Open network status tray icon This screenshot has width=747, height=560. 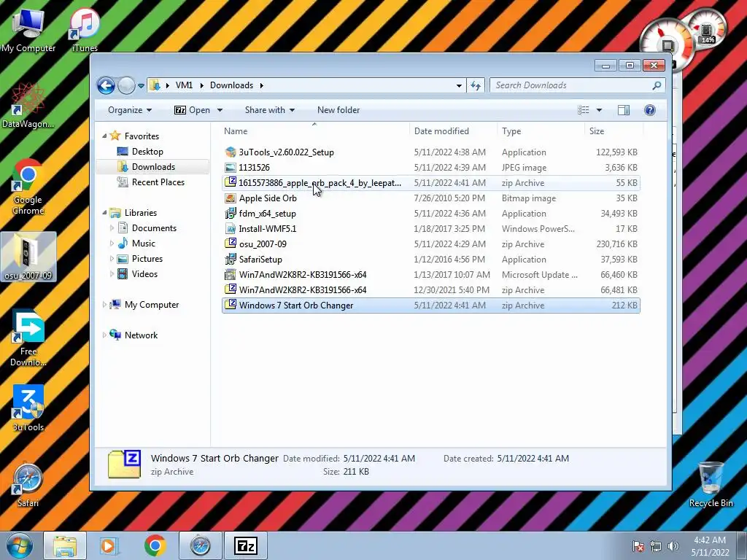coord(656,545)
